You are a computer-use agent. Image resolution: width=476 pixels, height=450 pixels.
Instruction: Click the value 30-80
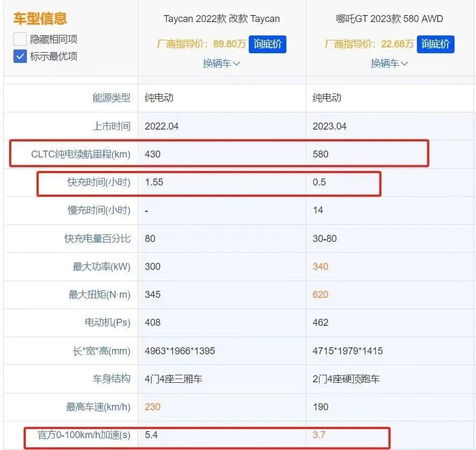(324, 239)
